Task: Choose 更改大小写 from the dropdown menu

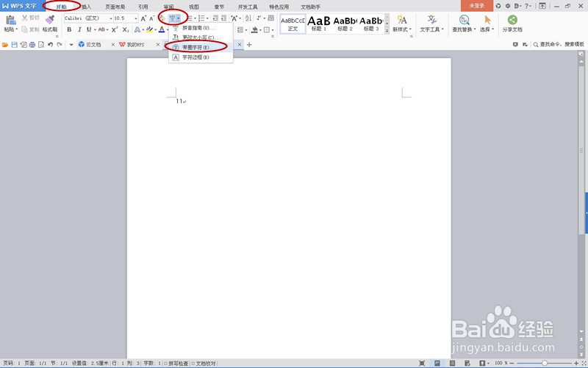Action: (x=201, y=38)
